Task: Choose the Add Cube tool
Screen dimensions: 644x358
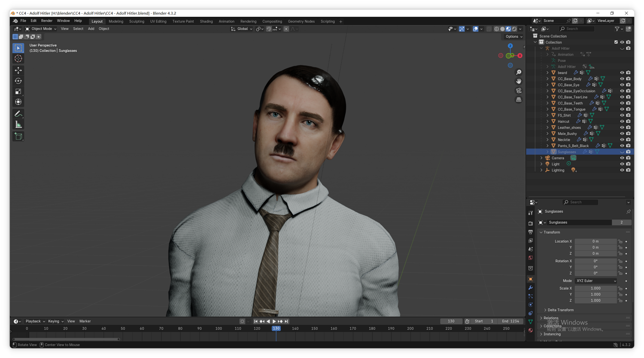Action: pos(18,136)
